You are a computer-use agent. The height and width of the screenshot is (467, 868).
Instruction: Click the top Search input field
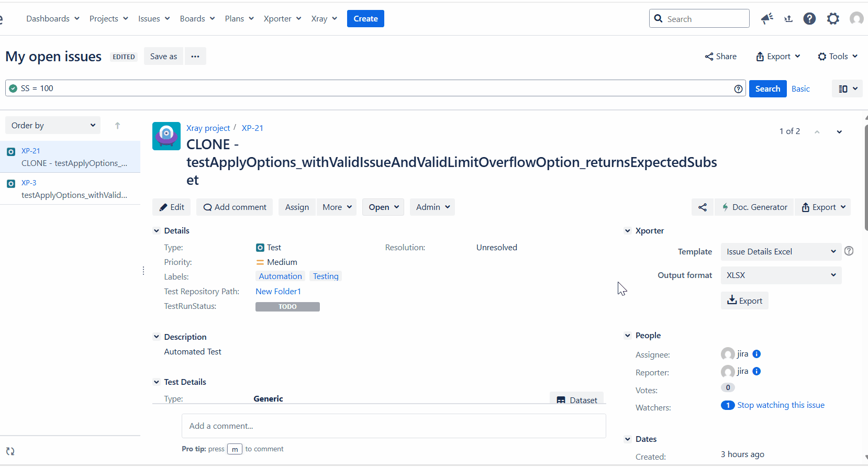[699, 19]
